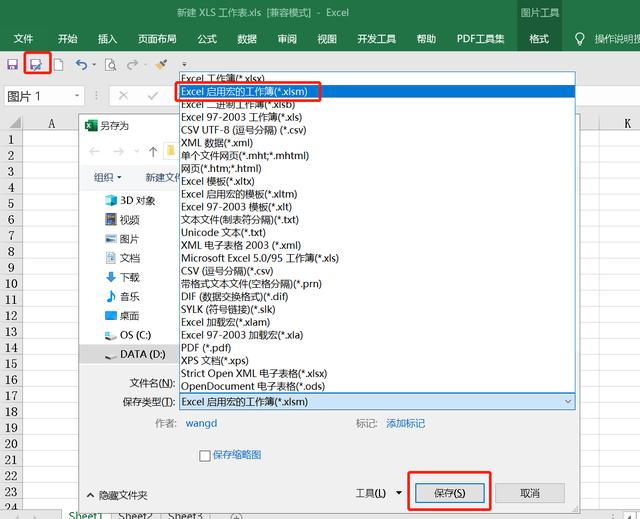This screenshot has height=519, width=640.
Task: Click the New blank document icon
Action: pyautogui.click(x=59, y=64)
